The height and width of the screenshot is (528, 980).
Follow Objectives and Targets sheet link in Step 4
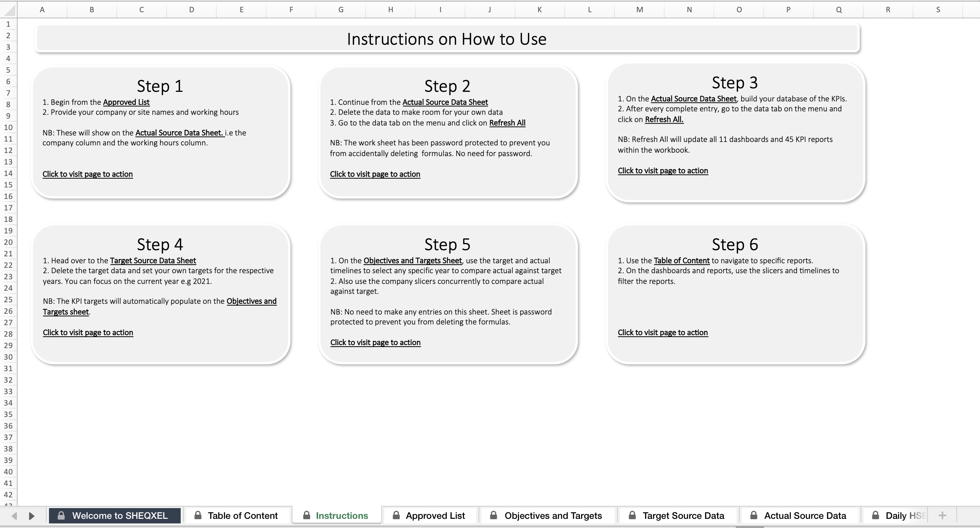252,301
